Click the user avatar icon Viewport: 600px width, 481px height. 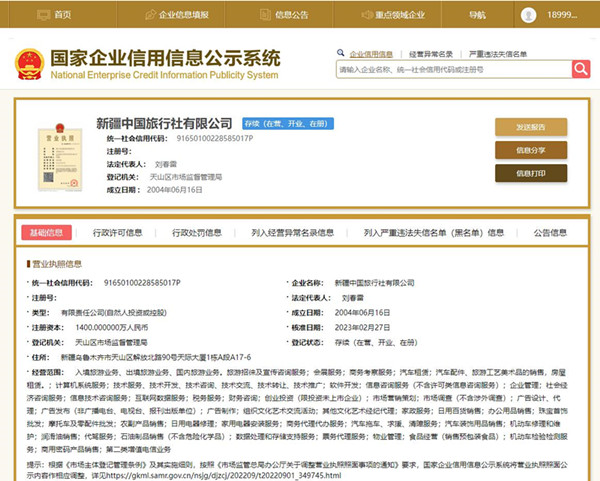point(528,15)
